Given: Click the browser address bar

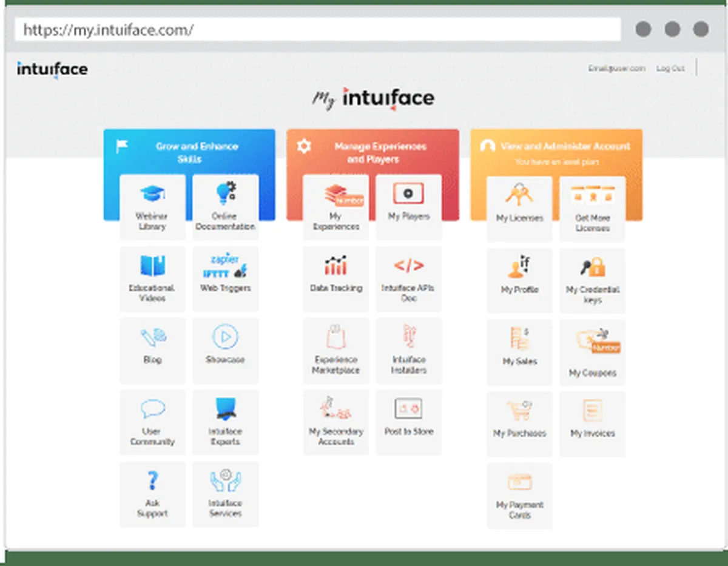Looking at the screenshot, I should coord(317,29).
